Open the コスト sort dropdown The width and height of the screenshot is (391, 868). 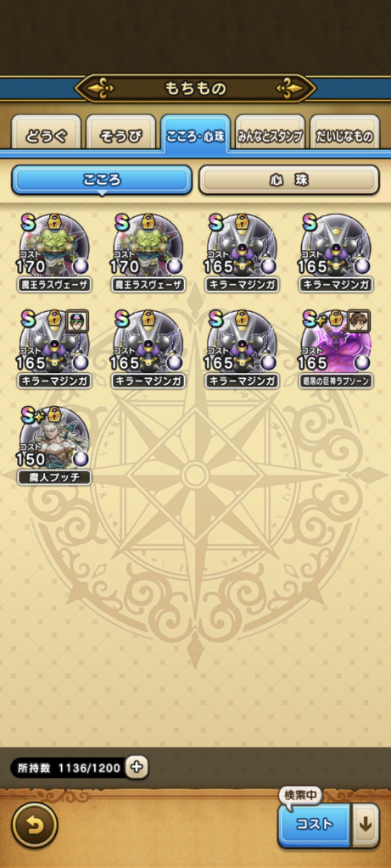(315, 825)
